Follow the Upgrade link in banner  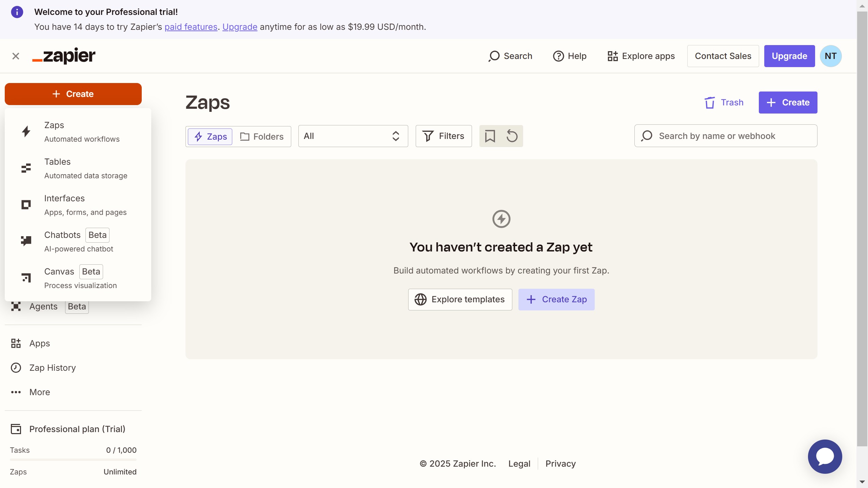coord(240,27)
